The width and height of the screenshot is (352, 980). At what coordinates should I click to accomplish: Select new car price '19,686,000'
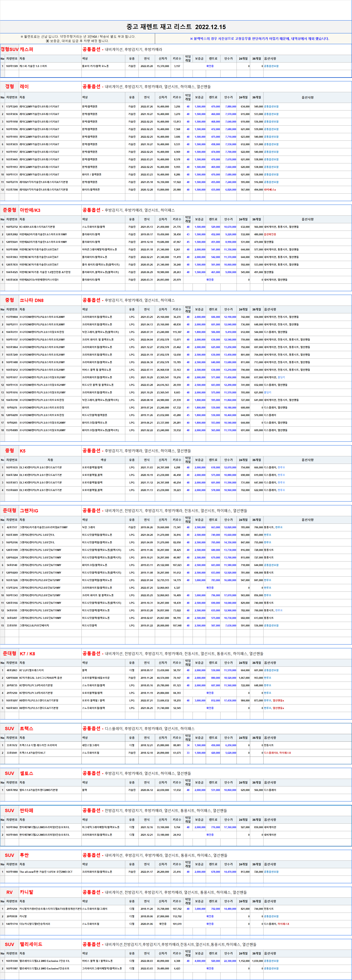tap(163, 242)
